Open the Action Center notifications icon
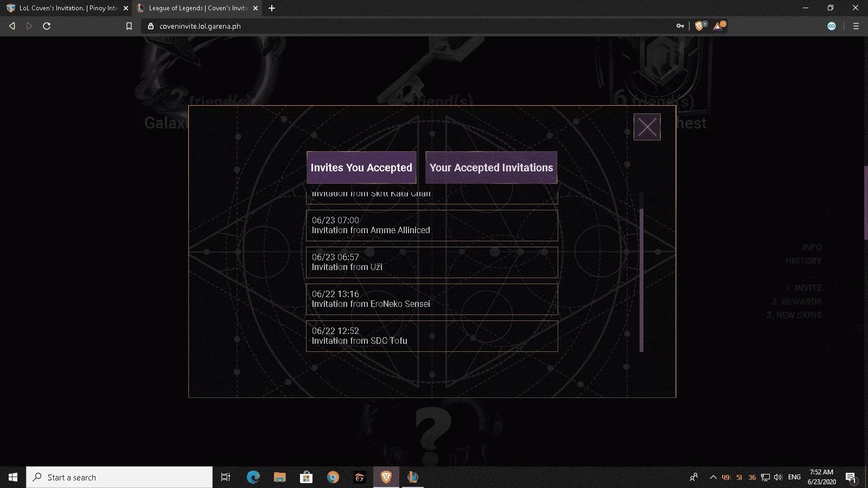The height and width of the screenshot is (488, 868). [851, 477]
